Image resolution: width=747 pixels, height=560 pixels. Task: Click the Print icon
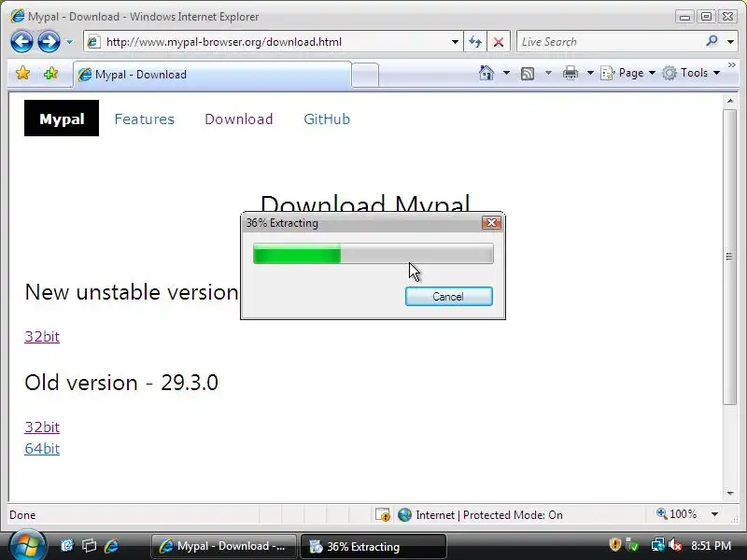point(571,73)
